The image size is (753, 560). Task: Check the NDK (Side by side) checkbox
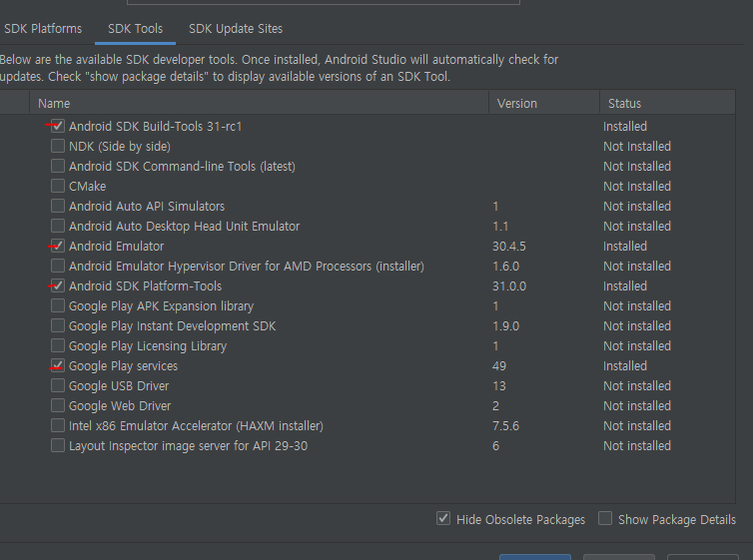point(58,146)
